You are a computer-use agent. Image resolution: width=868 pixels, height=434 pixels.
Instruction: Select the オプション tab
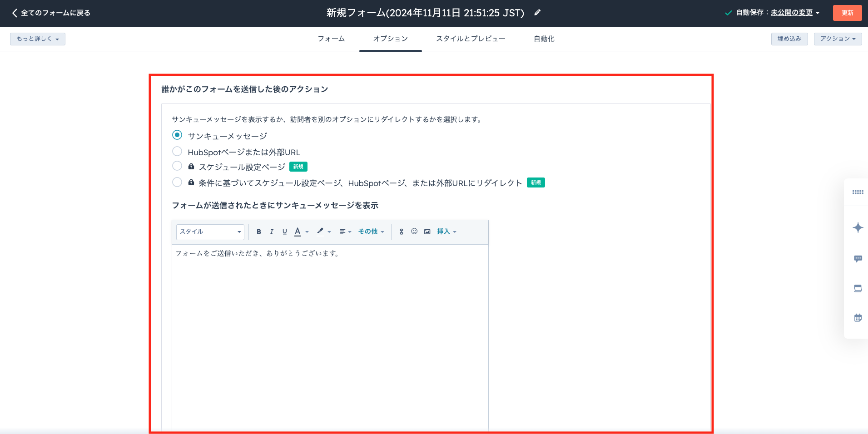[390, 39]
